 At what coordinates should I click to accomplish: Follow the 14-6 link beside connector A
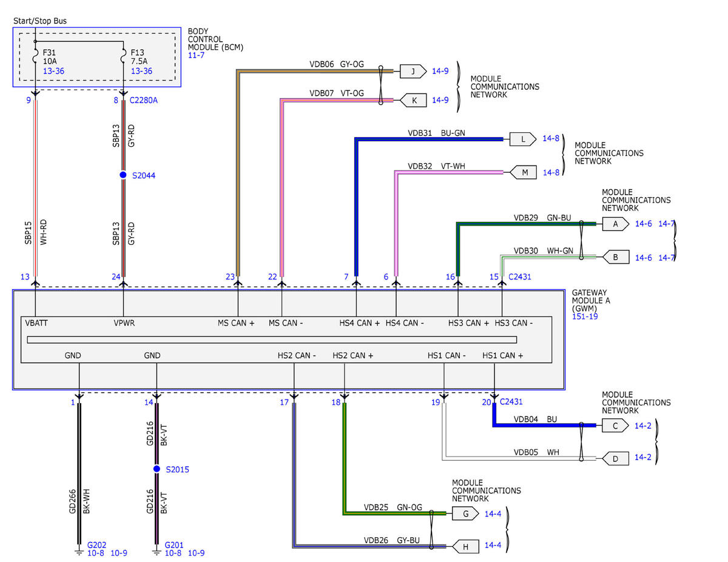643,224
